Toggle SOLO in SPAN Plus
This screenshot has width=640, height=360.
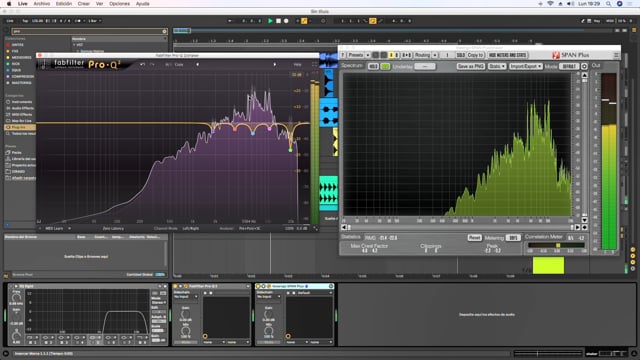tap(460, 55)
